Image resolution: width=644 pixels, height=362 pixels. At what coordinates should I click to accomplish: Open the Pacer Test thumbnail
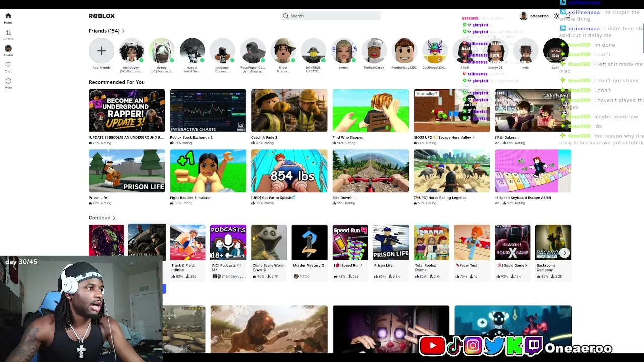(x=472, y=242)
